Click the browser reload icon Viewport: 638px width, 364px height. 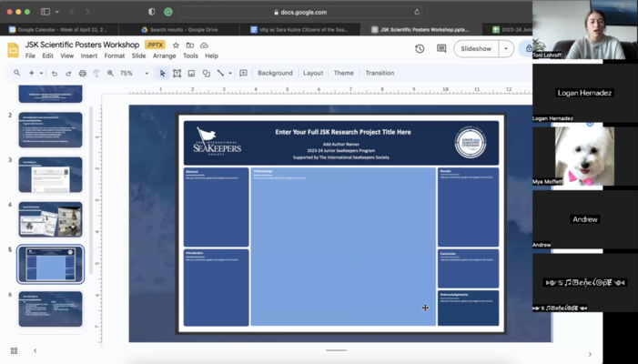417,12
